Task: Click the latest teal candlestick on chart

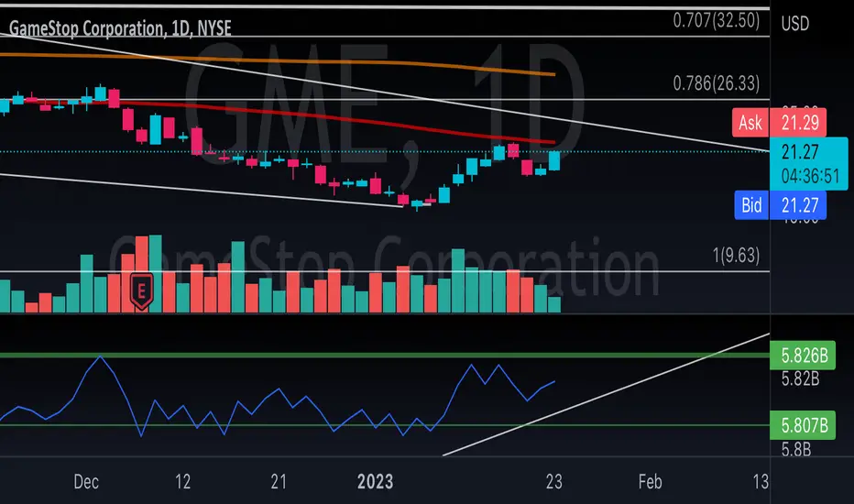Action: (x=554, y=161)
